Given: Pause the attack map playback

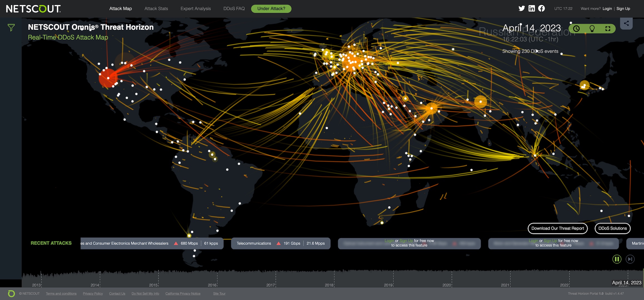Looking at the screenshot, I should tap(617, 259).
